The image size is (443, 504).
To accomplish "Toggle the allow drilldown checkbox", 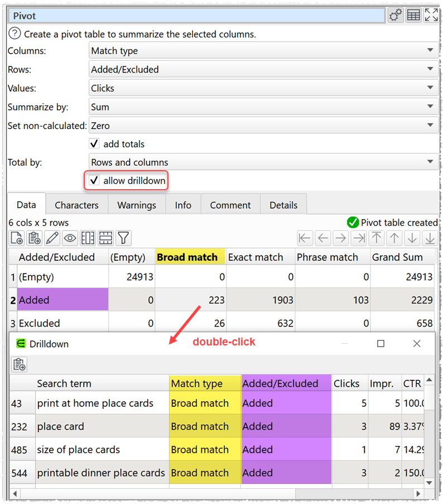I will pyautogui.click(x=94, y=181).
